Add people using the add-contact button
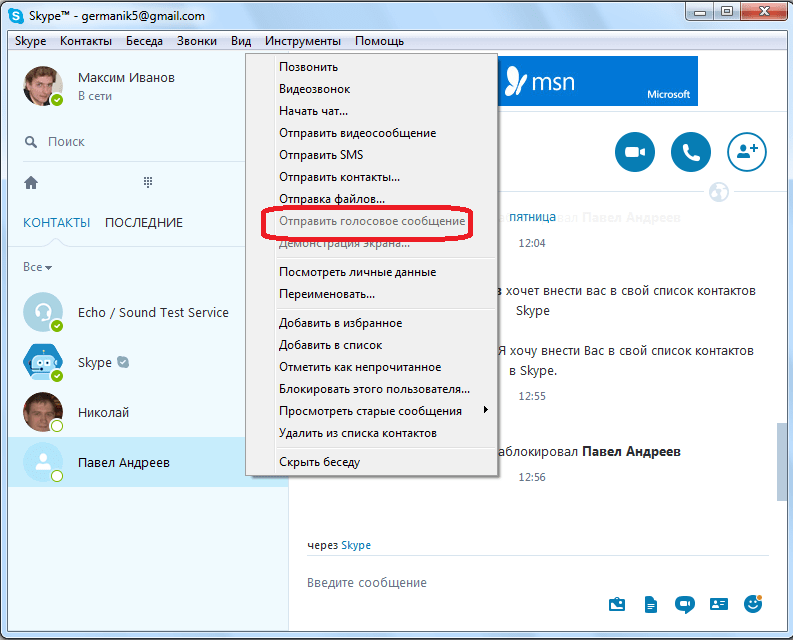Viewport: 793px width, 640px height. coord(747,152)
